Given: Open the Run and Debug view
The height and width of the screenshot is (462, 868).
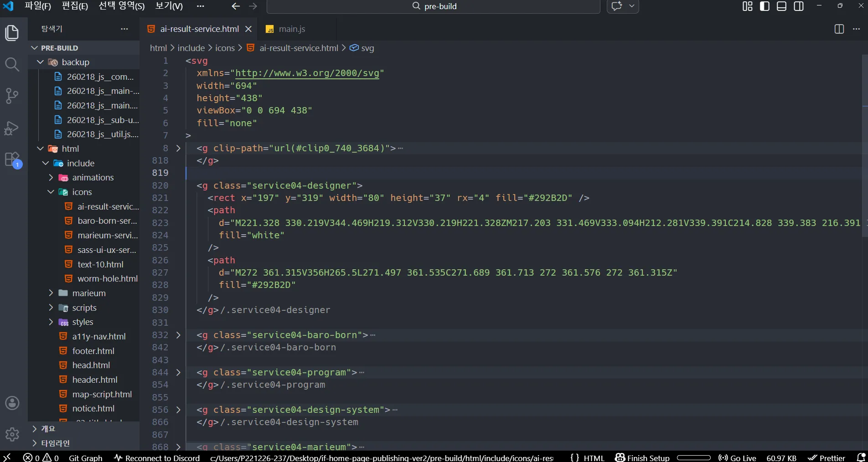Looking at the screenshot, I should (12, 128).
